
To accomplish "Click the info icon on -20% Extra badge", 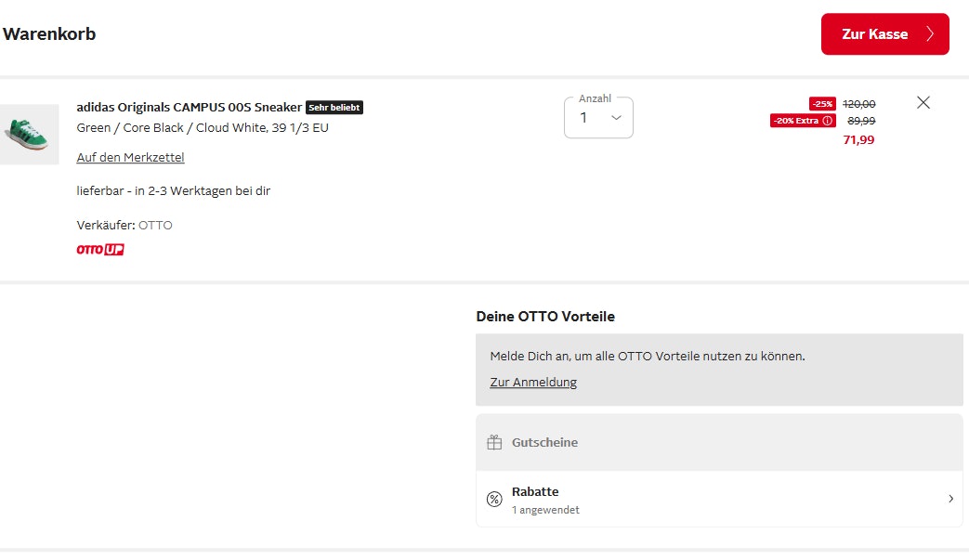I will coord(828,121).
